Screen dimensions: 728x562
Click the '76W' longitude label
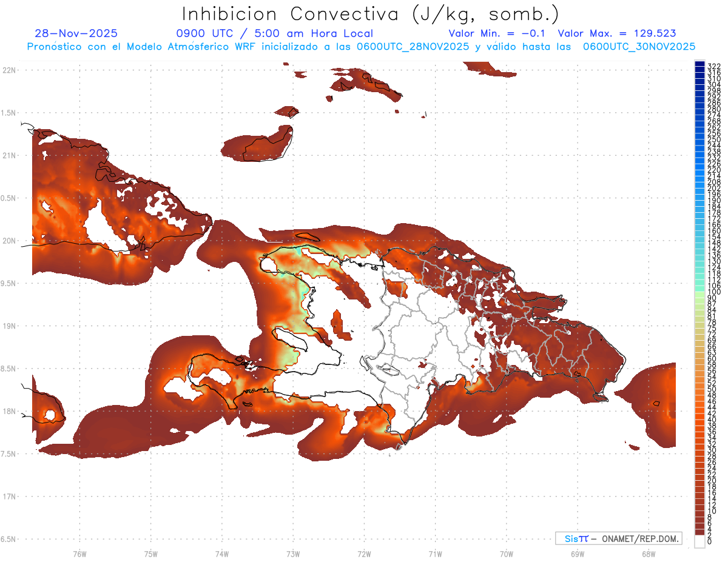79,554
